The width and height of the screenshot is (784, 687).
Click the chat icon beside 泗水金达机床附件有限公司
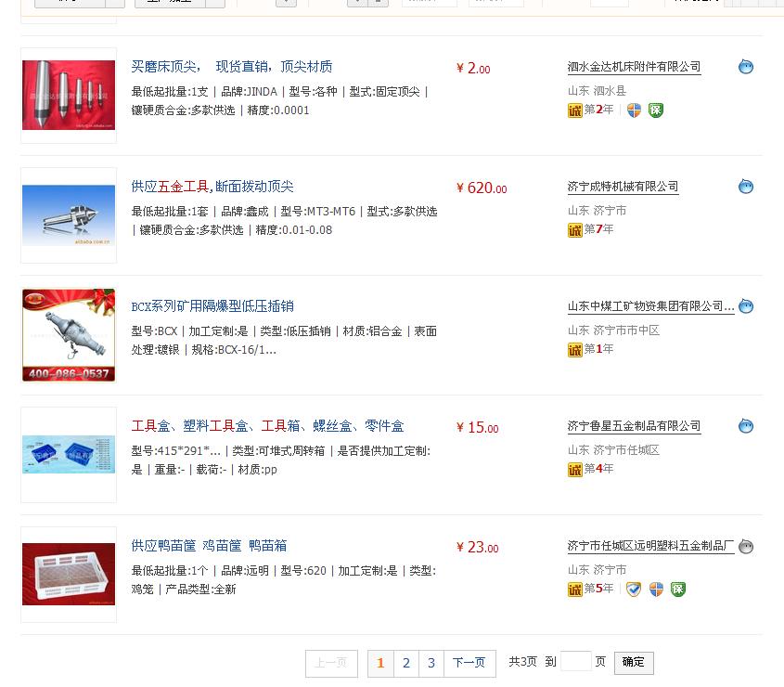click(746, 67)
